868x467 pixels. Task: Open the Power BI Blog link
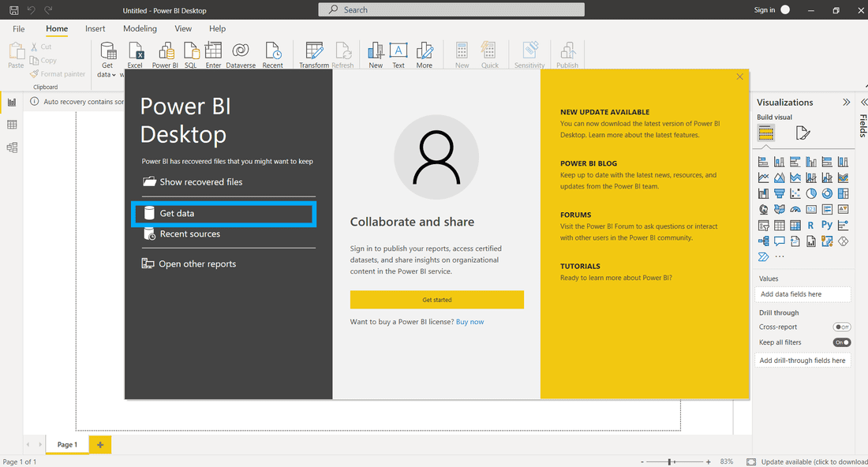point(589,163)
